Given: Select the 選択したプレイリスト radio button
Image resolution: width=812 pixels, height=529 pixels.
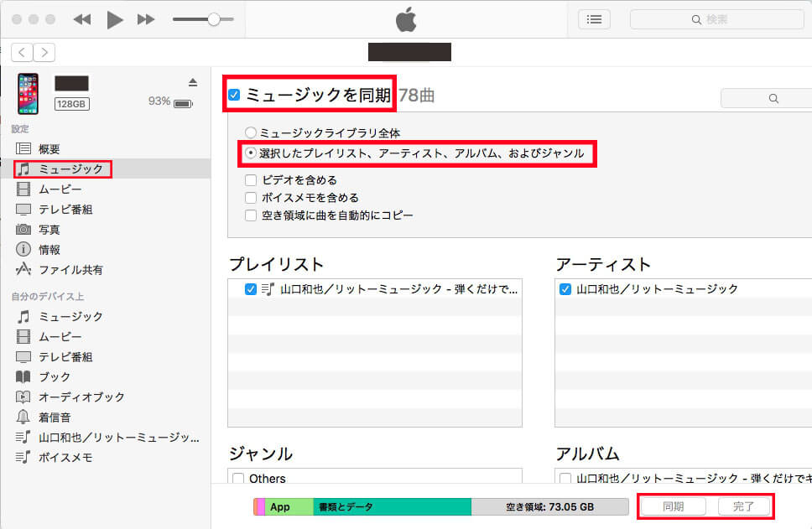Looking at the screenshot, I should coord(251,153).
